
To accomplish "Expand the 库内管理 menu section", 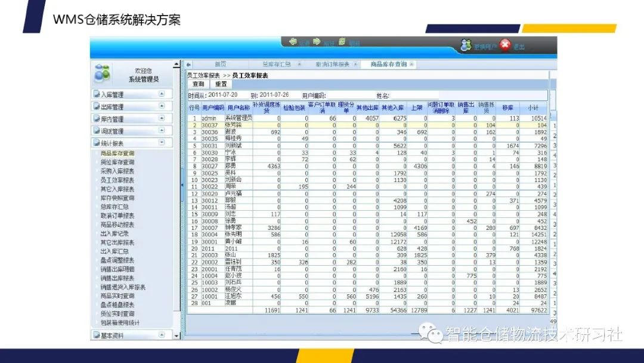I will pos(162,118).
